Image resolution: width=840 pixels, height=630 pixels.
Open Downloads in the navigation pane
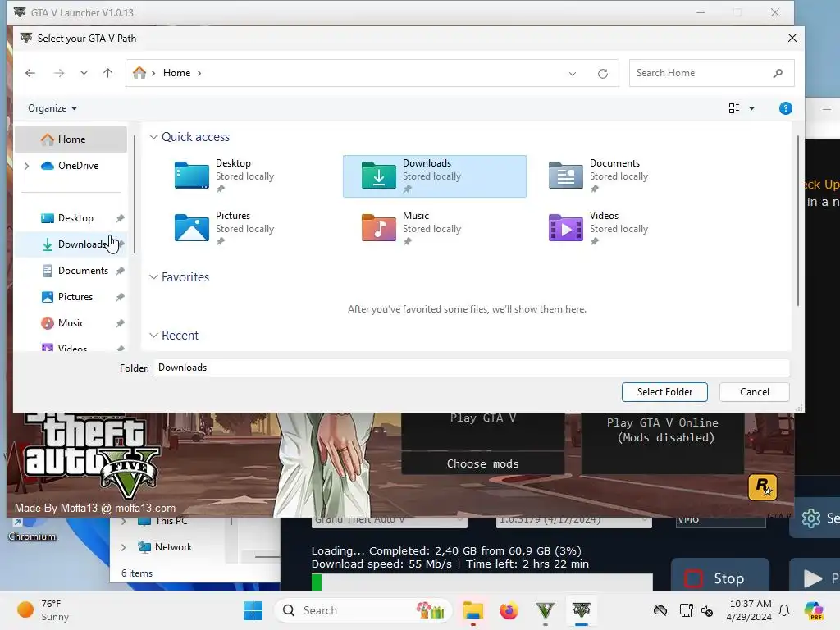(71, 244)
